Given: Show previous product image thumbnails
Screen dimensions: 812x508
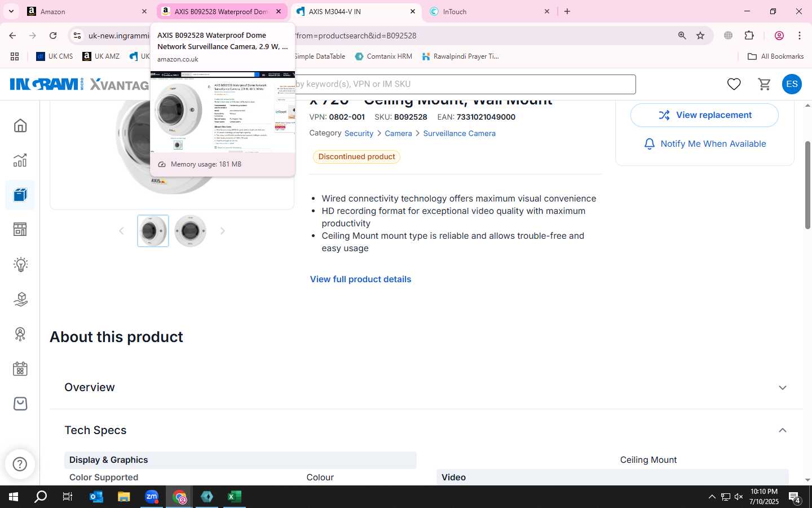Looking at the screenshot, I should 121,231.
